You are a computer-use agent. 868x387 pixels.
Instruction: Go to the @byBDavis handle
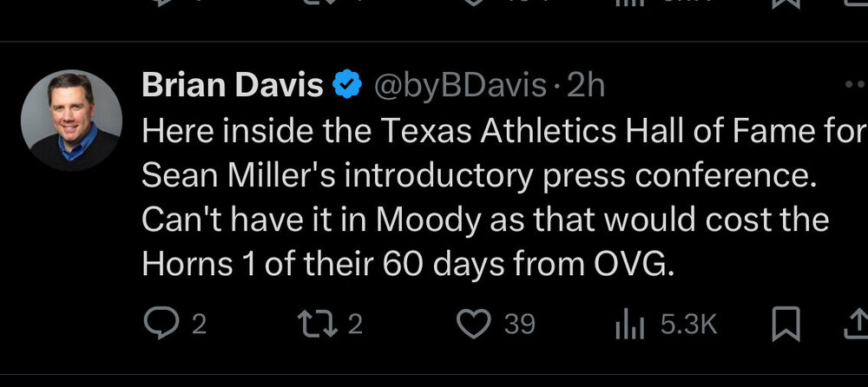click(460, 85)
